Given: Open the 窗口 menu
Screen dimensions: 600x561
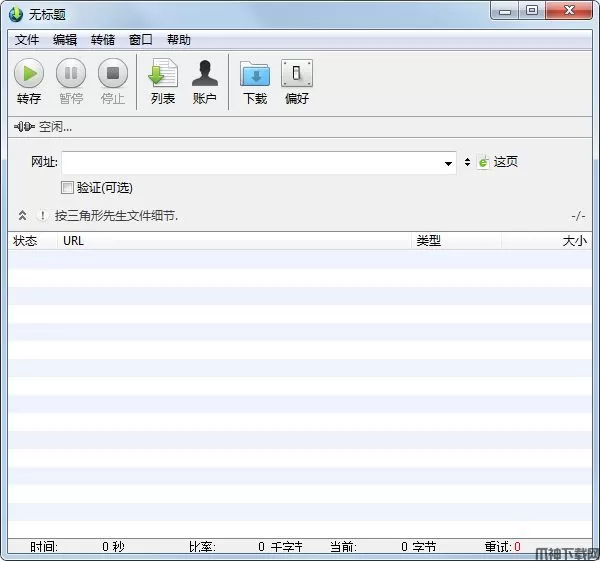Looking at the screenshot, I should (140, 40).
